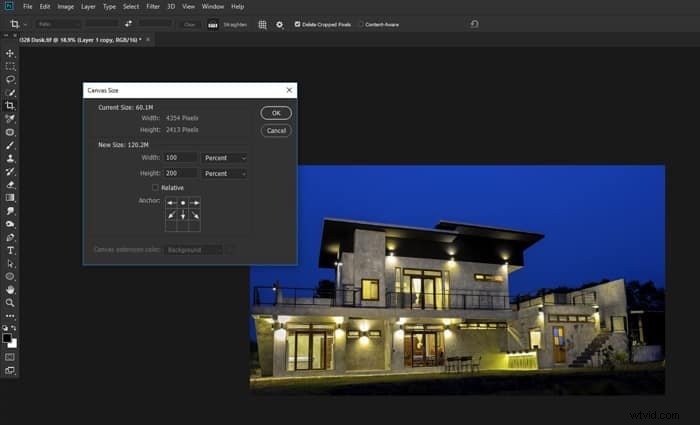Select the Rectangular Marquee tool

coord(10,67)
